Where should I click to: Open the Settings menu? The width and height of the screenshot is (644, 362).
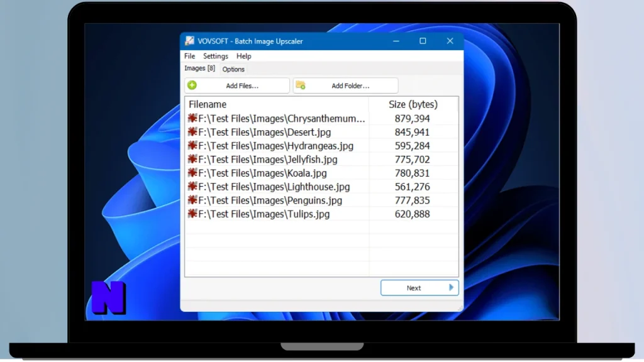tap(216, 56)
